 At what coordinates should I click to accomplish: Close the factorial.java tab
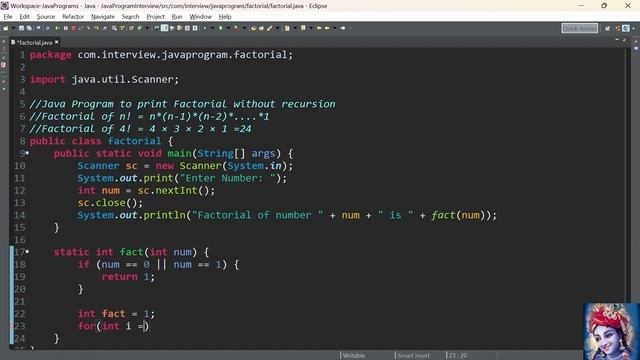56,42
